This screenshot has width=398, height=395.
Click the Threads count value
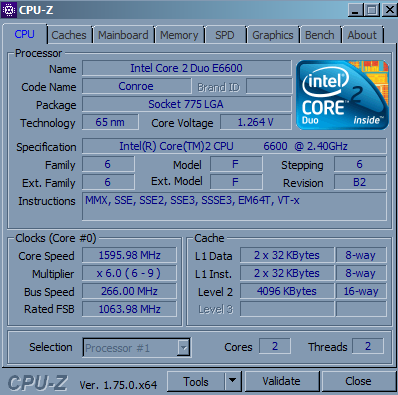point(368,346)
